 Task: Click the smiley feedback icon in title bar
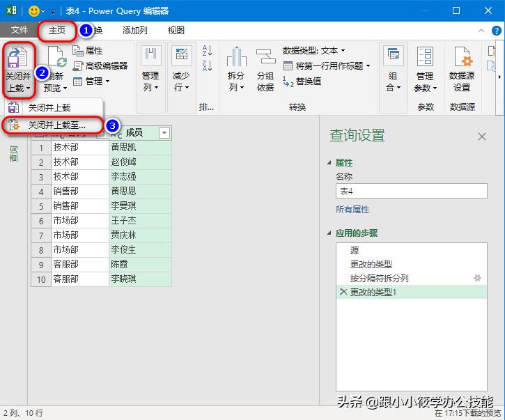tap(34, 11)
